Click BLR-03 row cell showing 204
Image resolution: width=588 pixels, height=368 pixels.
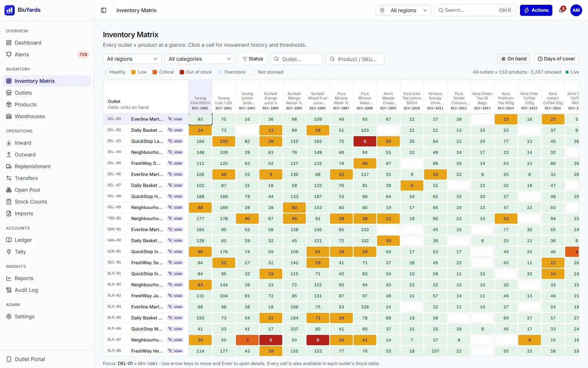(224, 296)
